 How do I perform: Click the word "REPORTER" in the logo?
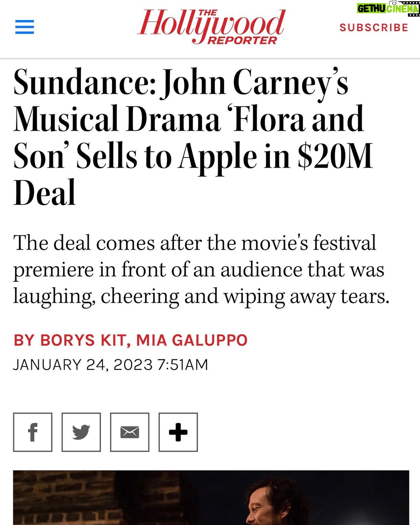pyautogui.click(x=242, y=41)
